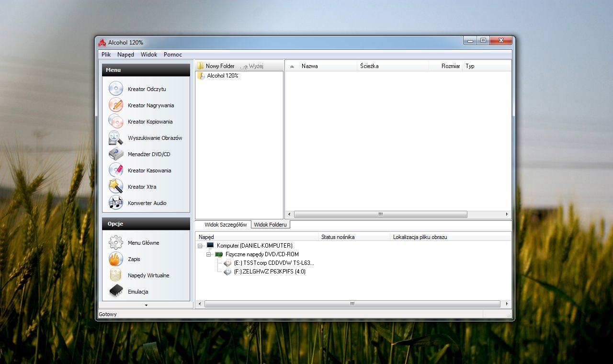Open Konwerter Audio music icon

point(116,203)
